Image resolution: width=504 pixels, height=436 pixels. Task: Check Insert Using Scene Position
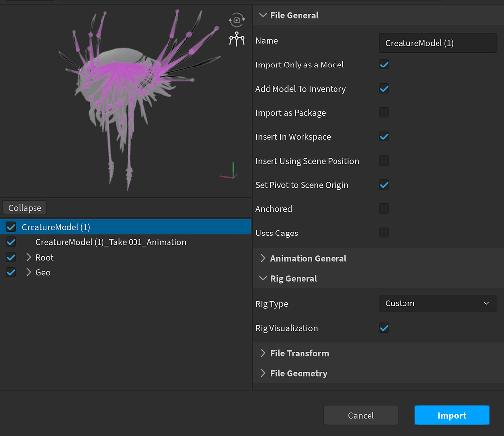pyautogui.click(x=384, y=161)
